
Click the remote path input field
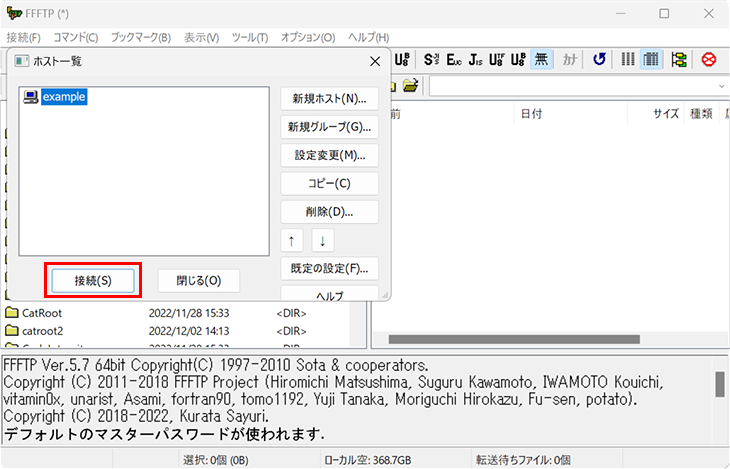tap(574, 86)
